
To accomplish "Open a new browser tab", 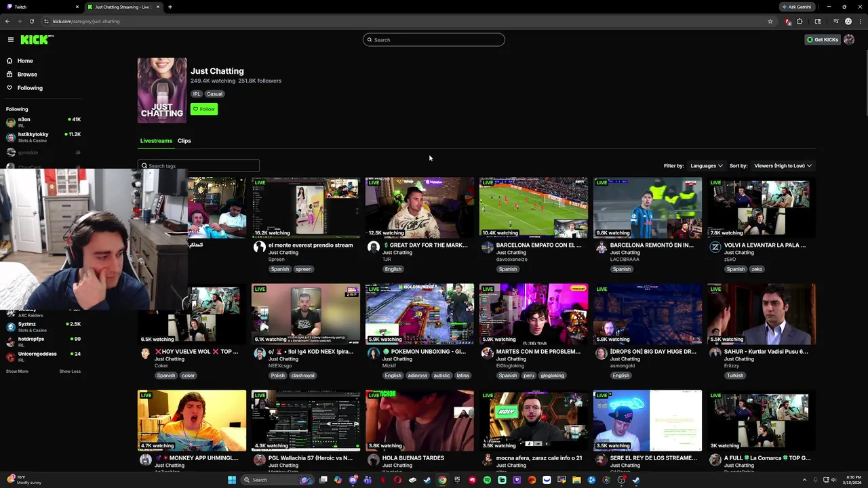I will (x=170, y=7).
